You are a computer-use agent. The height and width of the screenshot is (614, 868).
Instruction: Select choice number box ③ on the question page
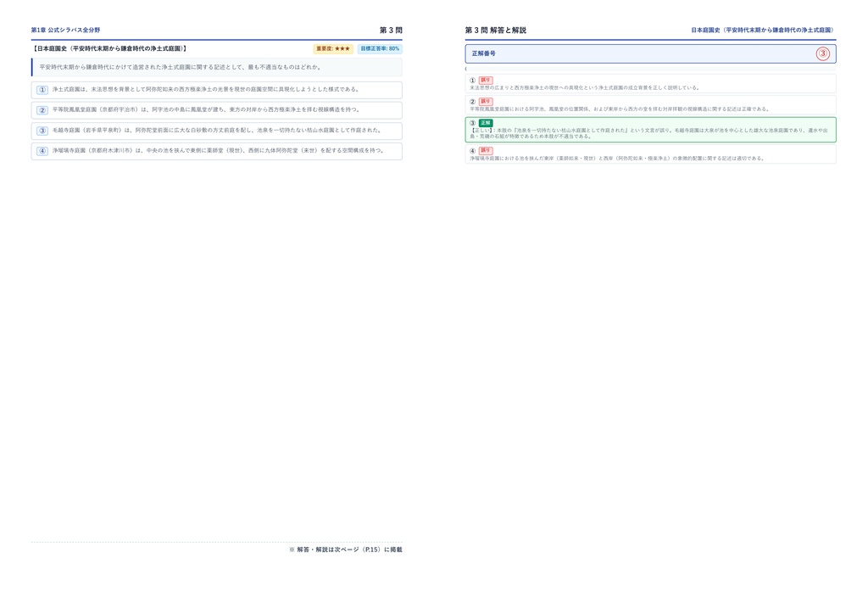pyautogui.click(x=42, y=131)
